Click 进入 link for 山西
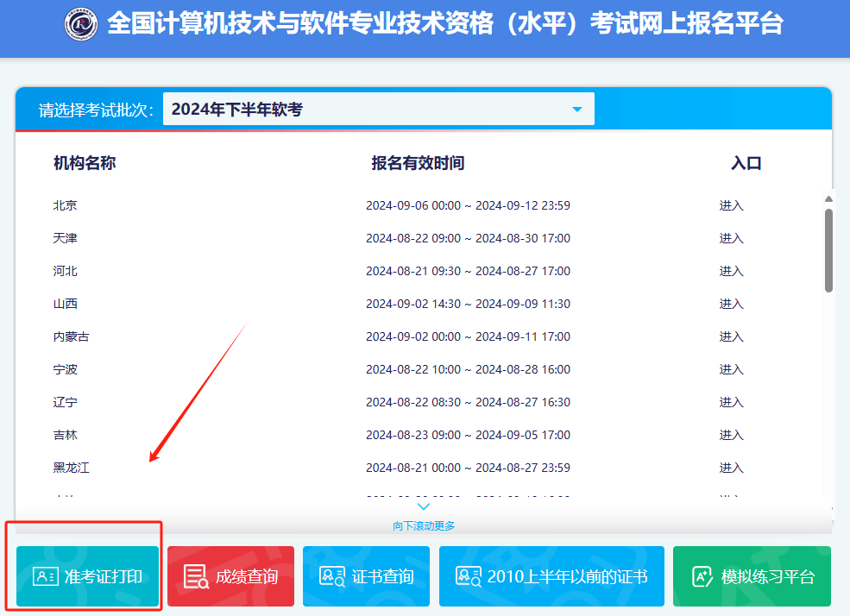This screenshot has height=616, width=850. coord(731,304)
